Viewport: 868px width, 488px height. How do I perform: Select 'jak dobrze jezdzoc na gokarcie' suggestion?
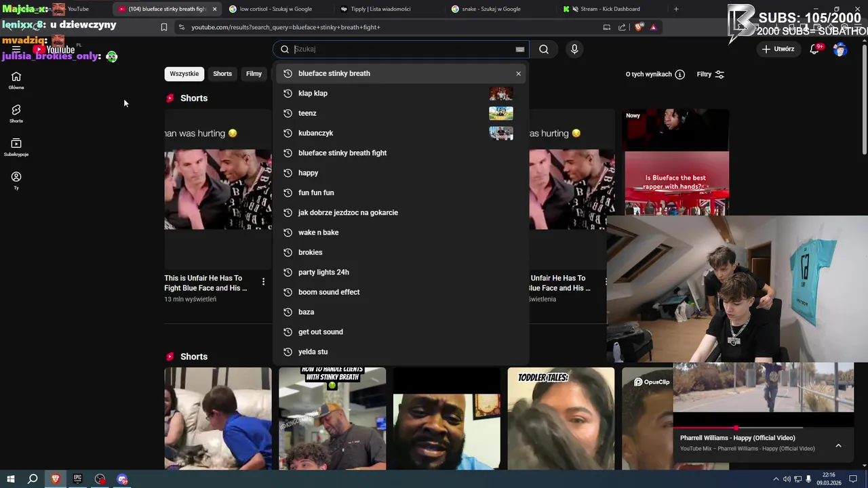(x=401, y=212)
